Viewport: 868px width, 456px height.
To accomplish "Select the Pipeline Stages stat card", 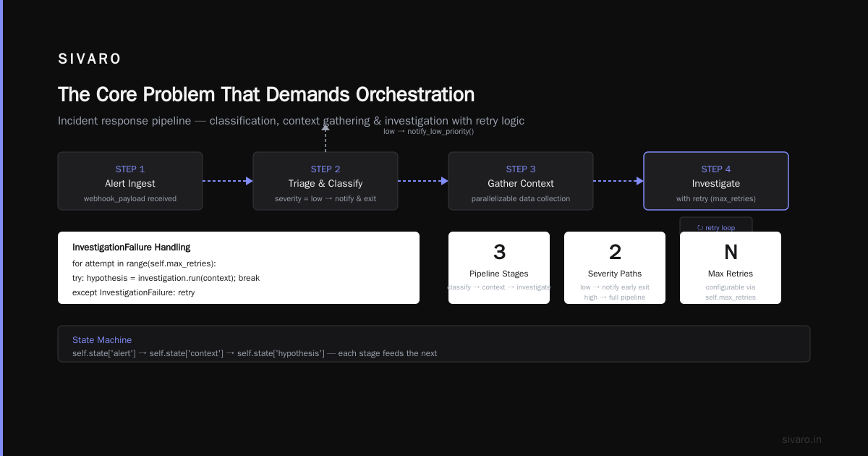I will pos(499,268).
